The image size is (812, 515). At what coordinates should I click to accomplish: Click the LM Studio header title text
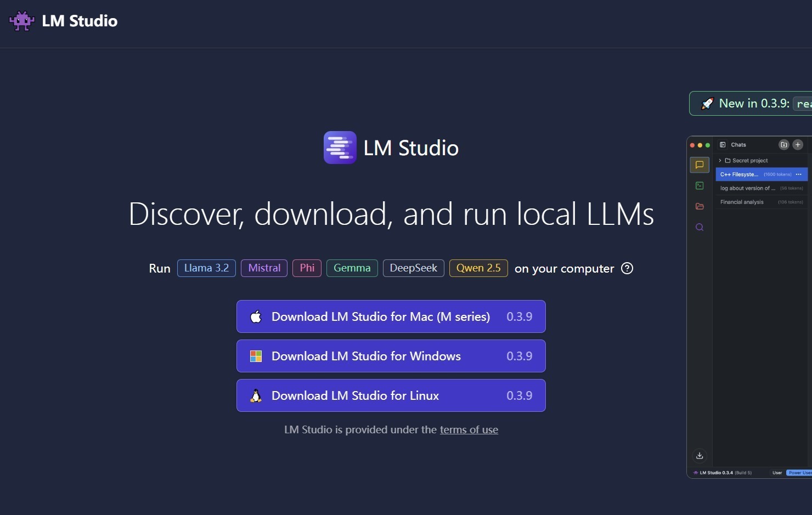coord(80,21)
